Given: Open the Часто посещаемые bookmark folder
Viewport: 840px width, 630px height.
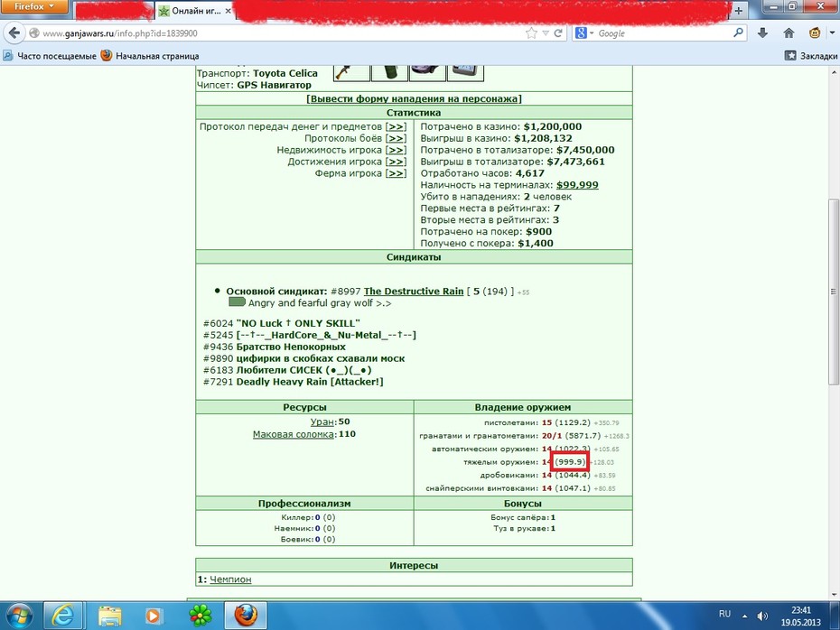Looking at the screenshot, I should (x=50, y=56).
